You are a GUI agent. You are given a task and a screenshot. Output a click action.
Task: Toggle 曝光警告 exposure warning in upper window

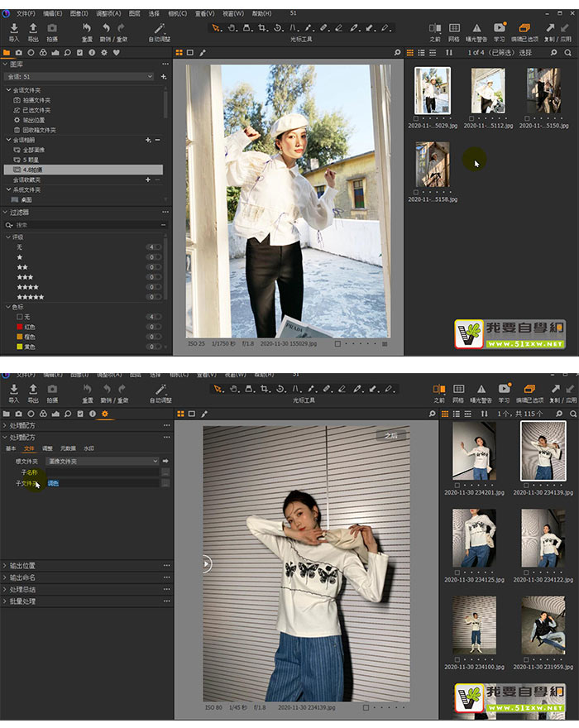click(x=477, y=28)
